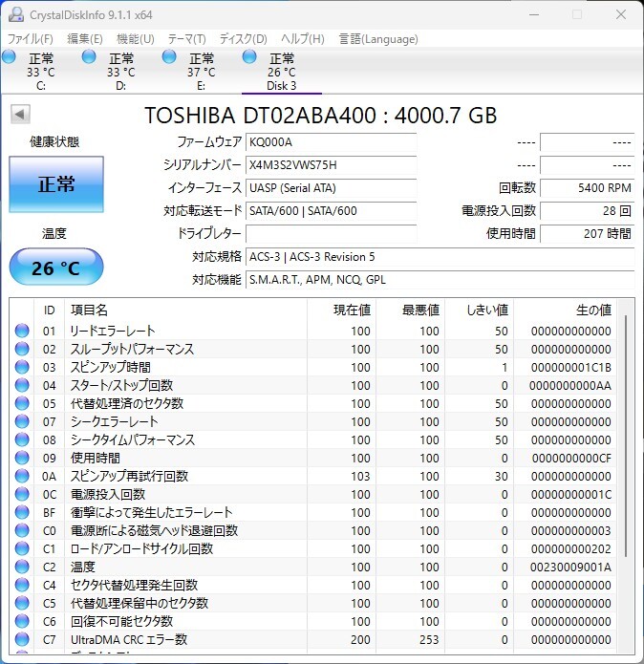
Task: Click the blue status dot for ID C2
Action: (x=22, y=567)
